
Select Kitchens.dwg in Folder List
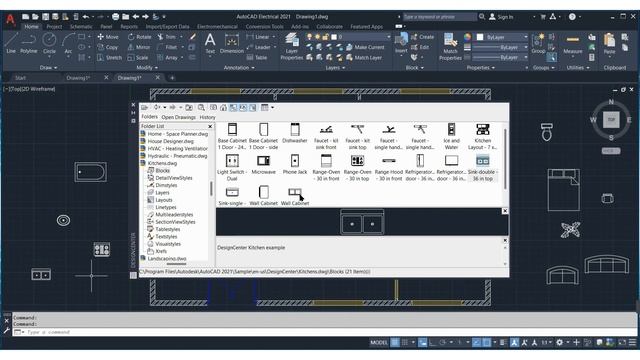[x=162, y=163]
